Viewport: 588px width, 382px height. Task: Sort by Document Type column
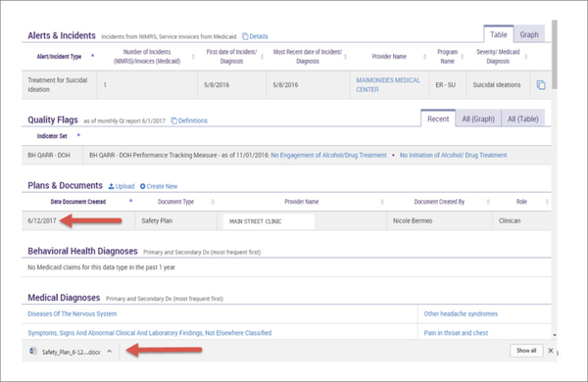175,202
